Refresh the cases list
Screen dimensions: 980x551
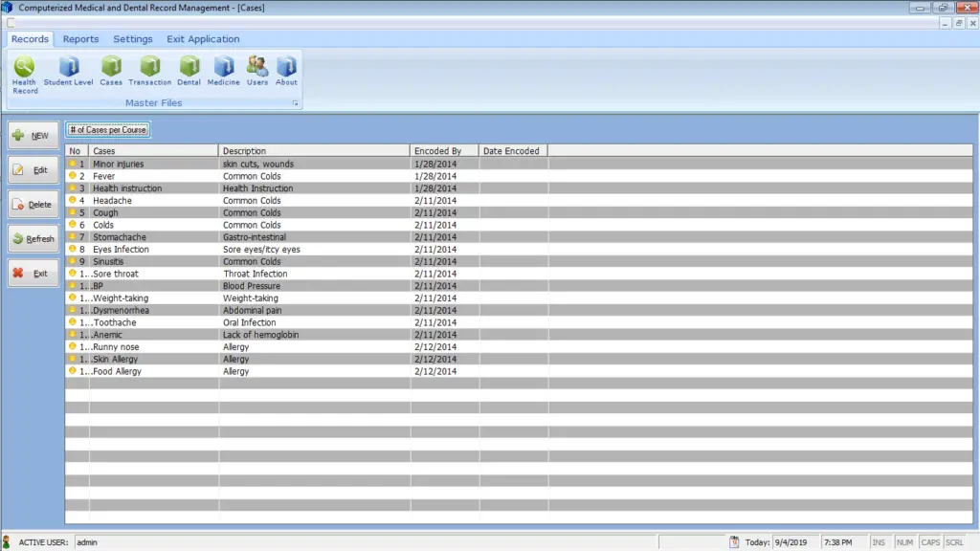tap(33, 238)
